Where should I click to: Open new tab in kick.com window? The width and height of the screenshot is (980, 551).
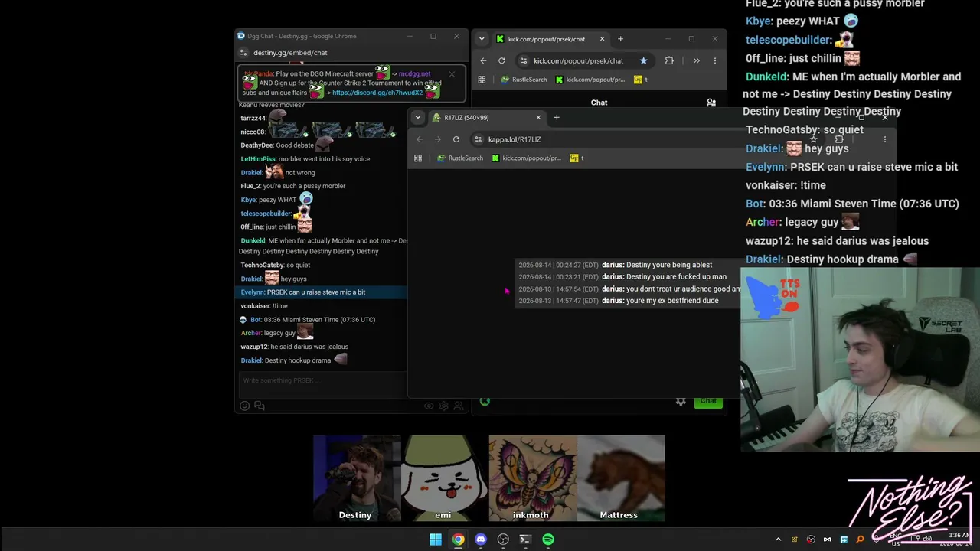click(620, 39)
